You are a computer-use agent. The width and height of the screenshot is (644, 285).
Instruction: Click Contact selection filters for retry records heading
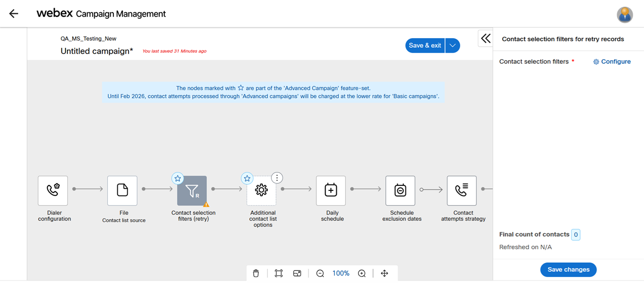click(x=563, y=39)
